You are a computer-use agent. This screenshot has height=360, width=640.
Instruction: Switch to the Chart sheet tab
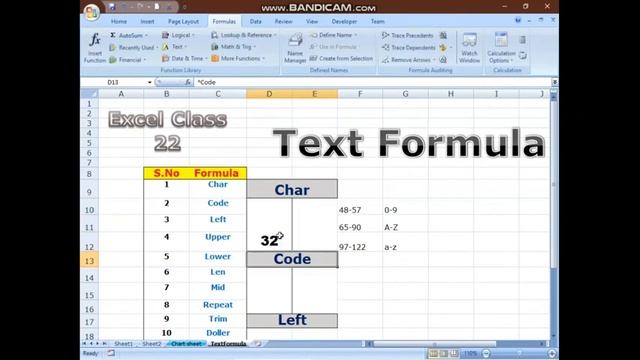[186, 344]
